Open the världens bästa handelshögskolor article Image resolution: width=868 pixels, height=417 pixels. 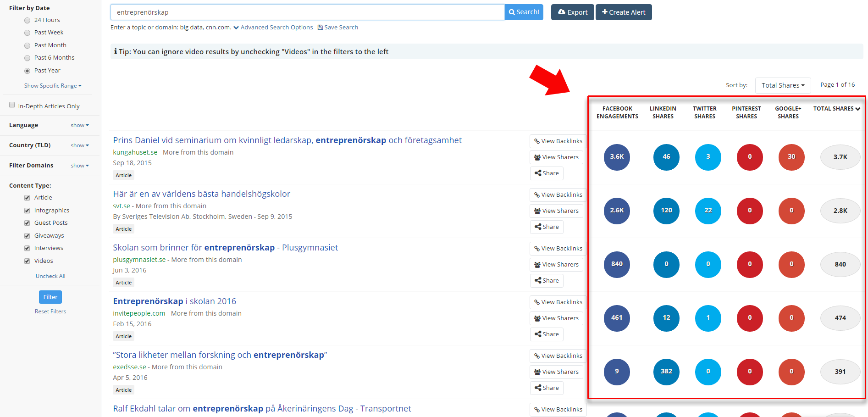tap(202, 194)
